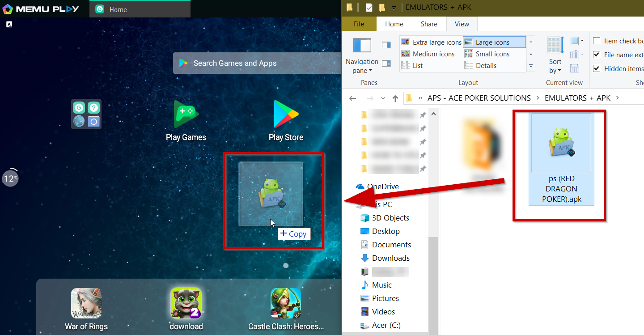
Task: Open the tools app folder in MEmu
Action: tap(86, 114)
